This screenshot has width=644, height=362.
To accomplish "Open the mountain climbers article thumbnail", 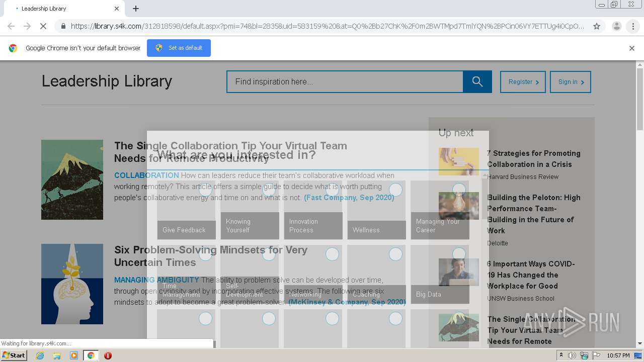I will pyautogui.click(x=72, y=179).
